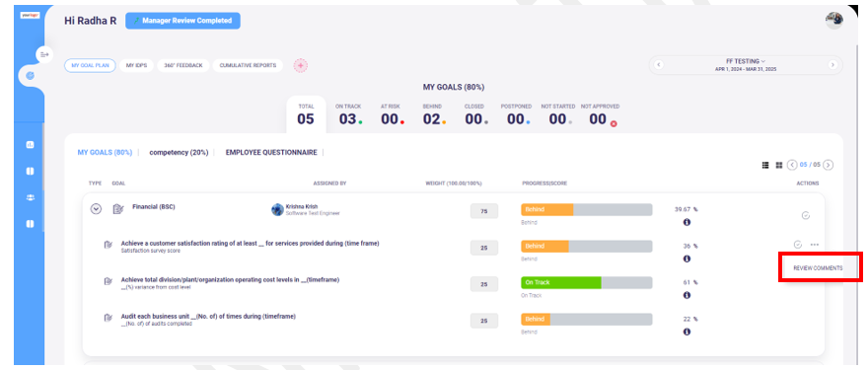The image size is (868, 370).
Task: Click goal icon beside audit business unit goal
Action: pyautogui.click(x=108, y=318)
